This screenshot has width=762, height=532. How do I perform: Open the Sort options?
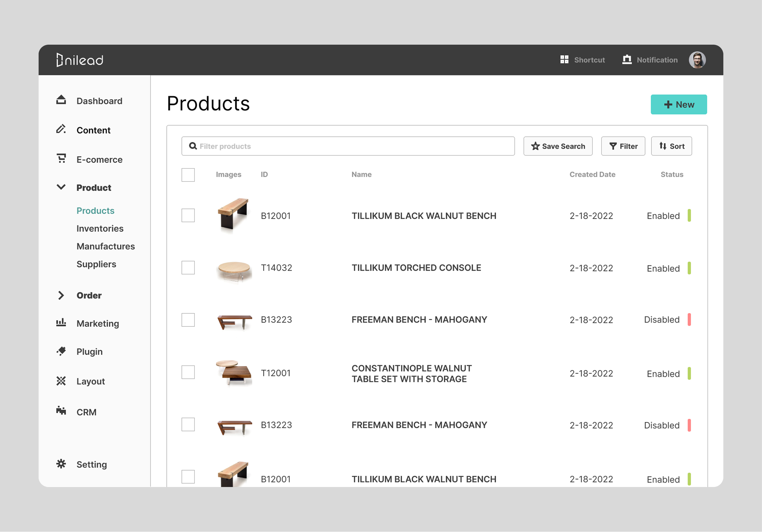tap(671, 146)
